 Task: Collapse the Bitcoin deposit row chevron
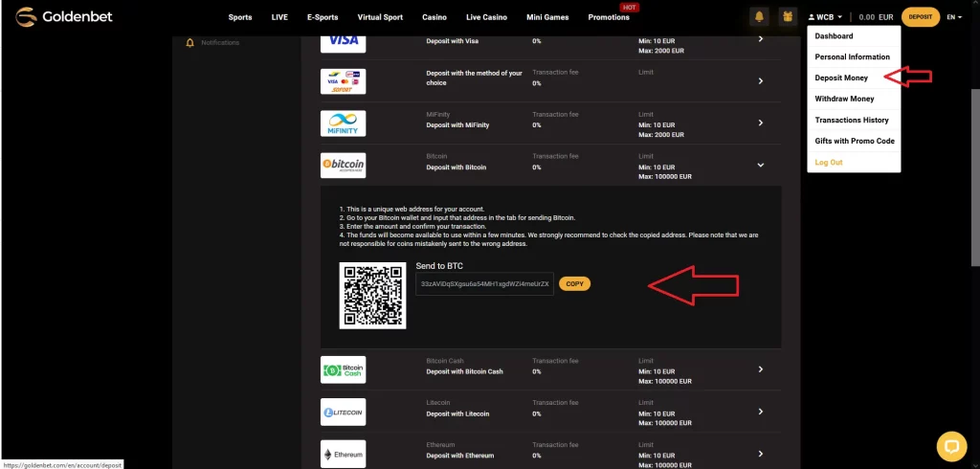761,165
